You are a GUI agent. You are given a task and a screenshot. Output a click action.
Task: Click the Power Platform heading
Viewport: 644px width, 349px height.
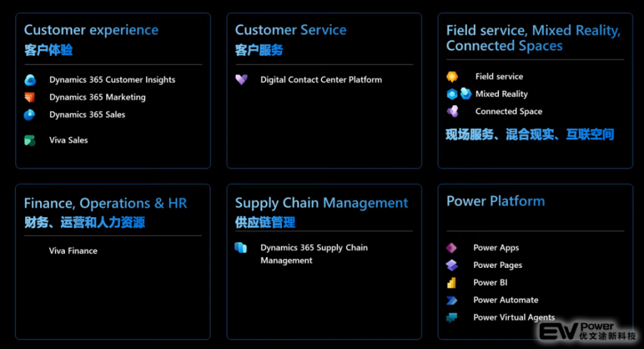[x=495, y=201]
